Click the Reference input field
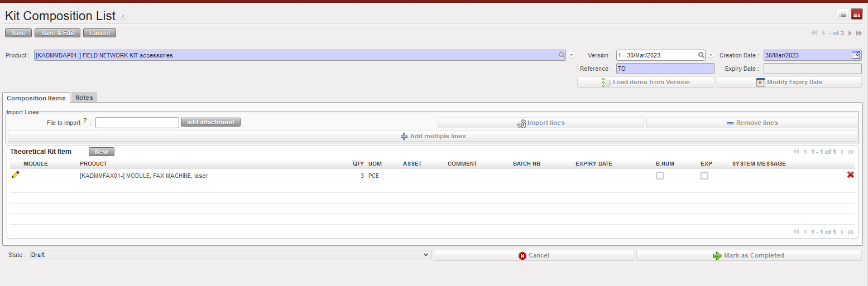868x286 pixels. [664, 69]
